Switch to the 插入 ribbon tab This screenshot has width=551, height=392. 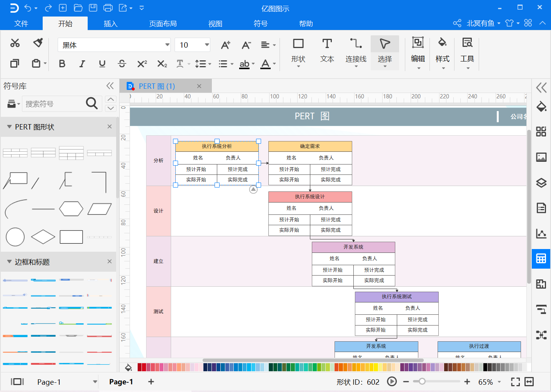110,23
